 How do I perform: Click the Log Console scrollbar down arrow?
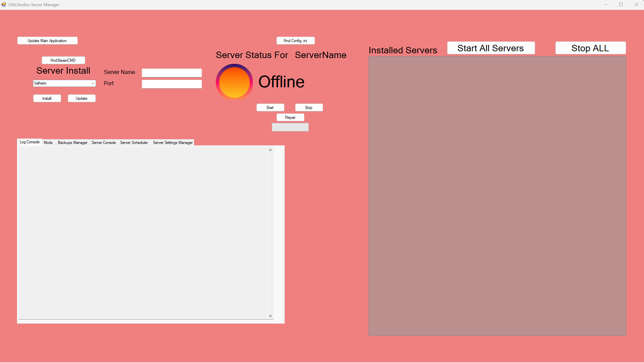[x=270, y=316]
